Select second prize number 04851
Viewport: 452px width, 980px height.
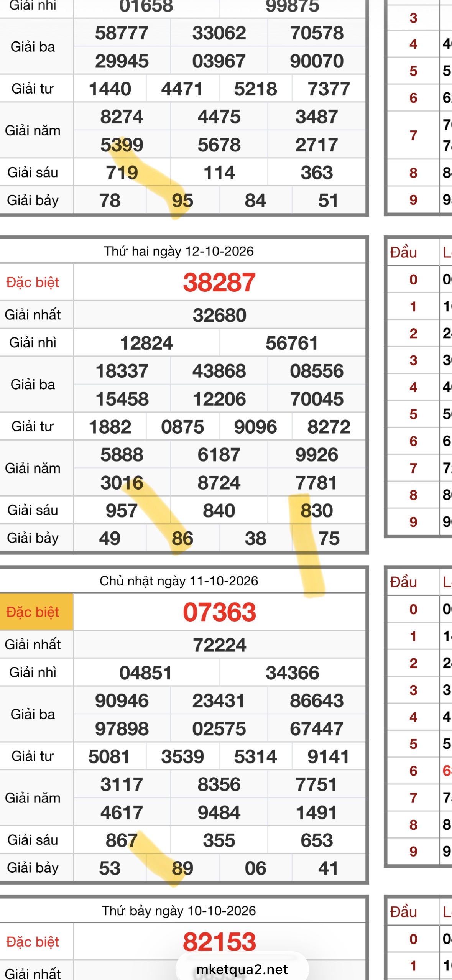146,673
